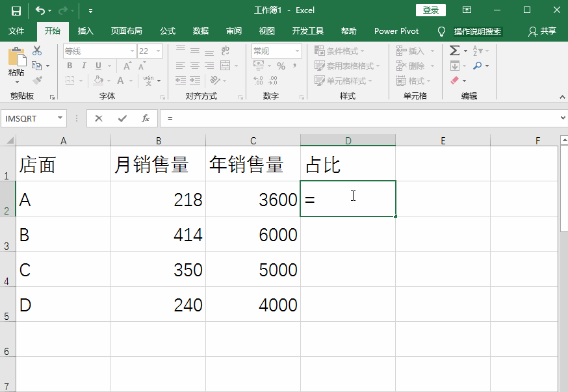Click the AutoSum sigma icon
568x392 pixels.
[x=455, y=50]
